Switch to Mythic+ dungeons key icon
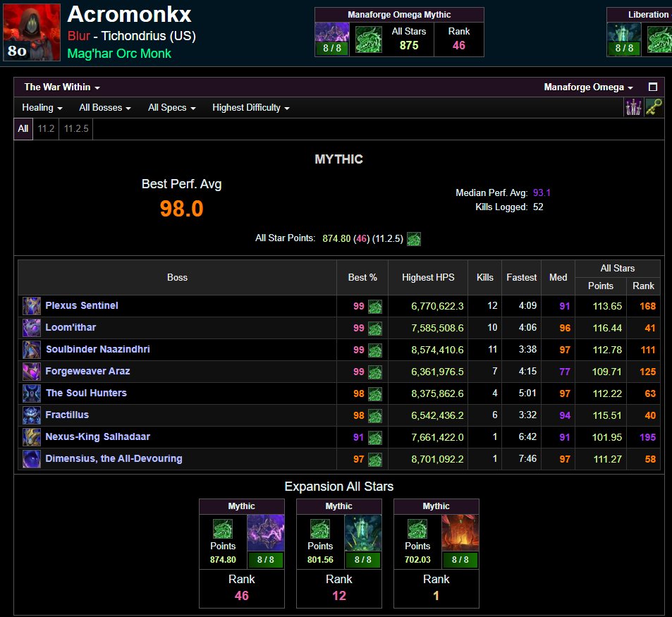The width and height of the screenshot is (672, 617). [x=654, y=107]
